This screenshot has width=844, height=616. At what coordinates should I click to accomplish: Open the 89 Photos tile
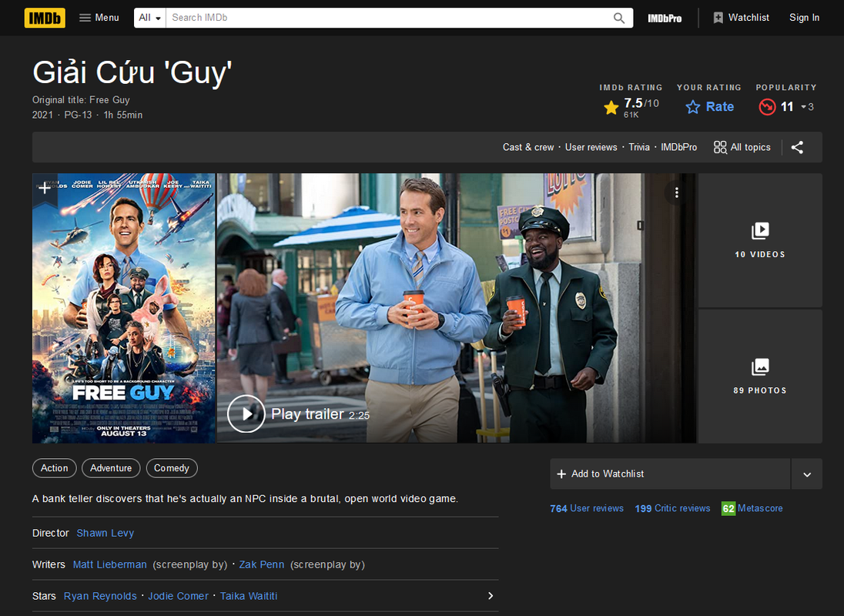(760, 376)
